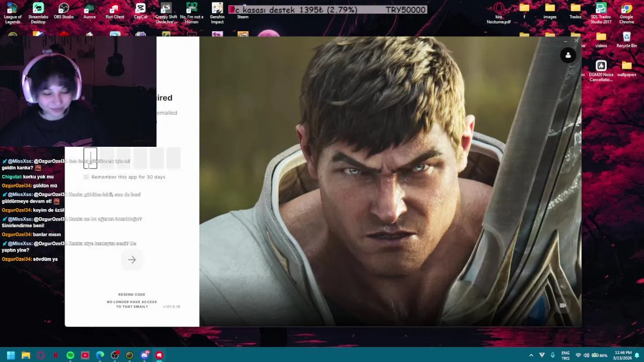Open OBS Studio from taskbar
The width and height of the screenshot is (644, 362).
115,355
